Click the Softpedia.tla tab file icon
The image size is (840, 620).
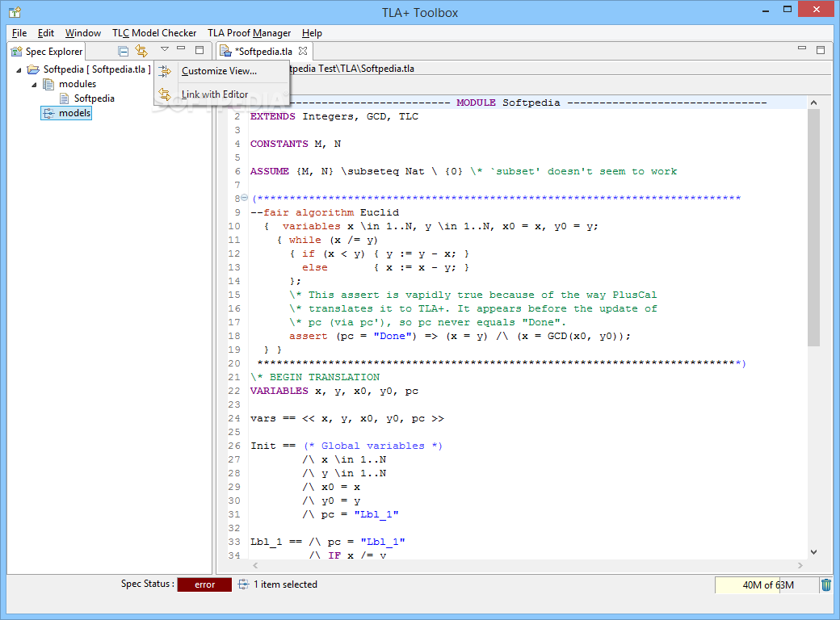226,52
